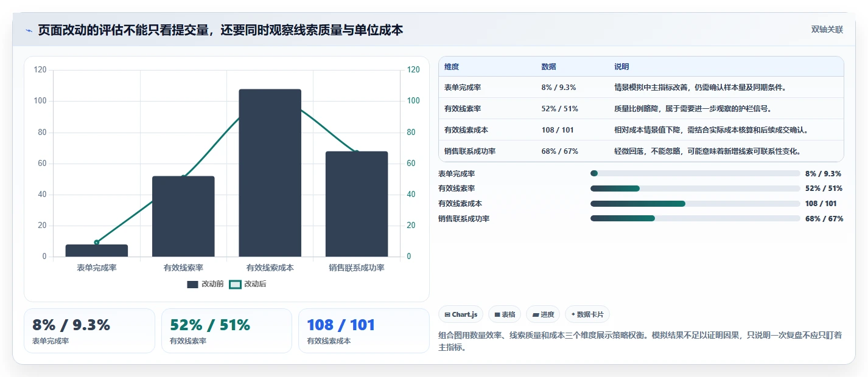868x377 pixels.
Task: Click the 说明 column header
Action: pyautogui.click(x=621, y=67)
